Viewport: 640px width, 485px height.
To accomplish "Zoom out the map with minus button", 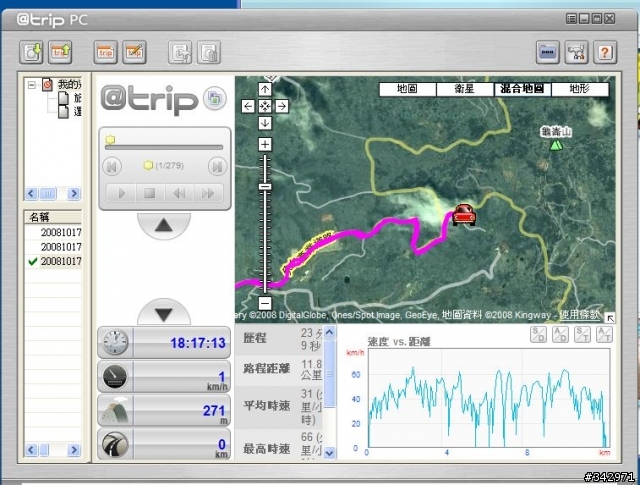I will point(265,303).
